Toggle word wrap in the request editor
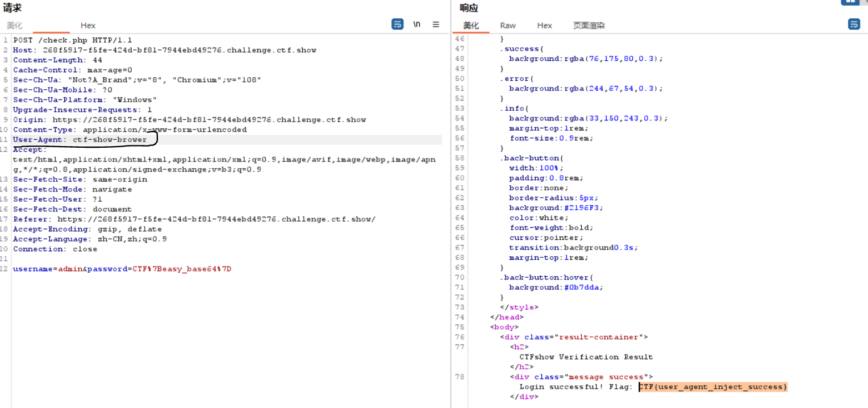 tap(397, 24)
